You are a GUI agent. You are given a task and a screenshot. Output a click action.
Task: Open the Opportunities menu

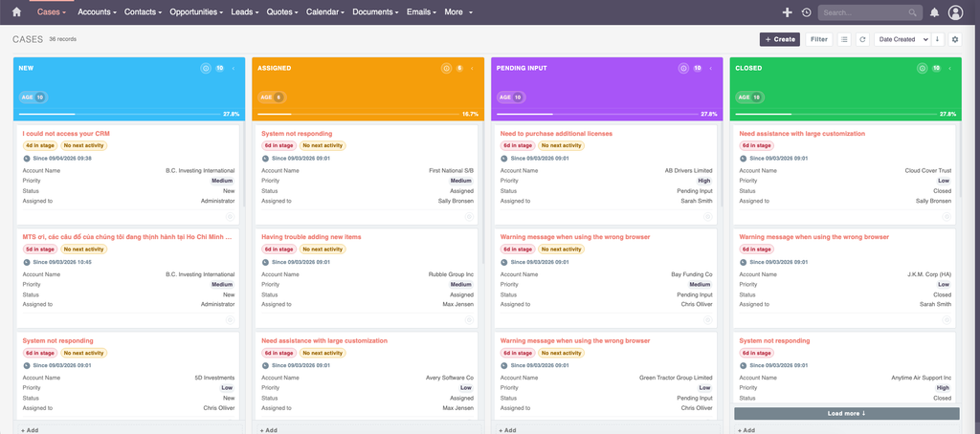click(x=196, y=11)
